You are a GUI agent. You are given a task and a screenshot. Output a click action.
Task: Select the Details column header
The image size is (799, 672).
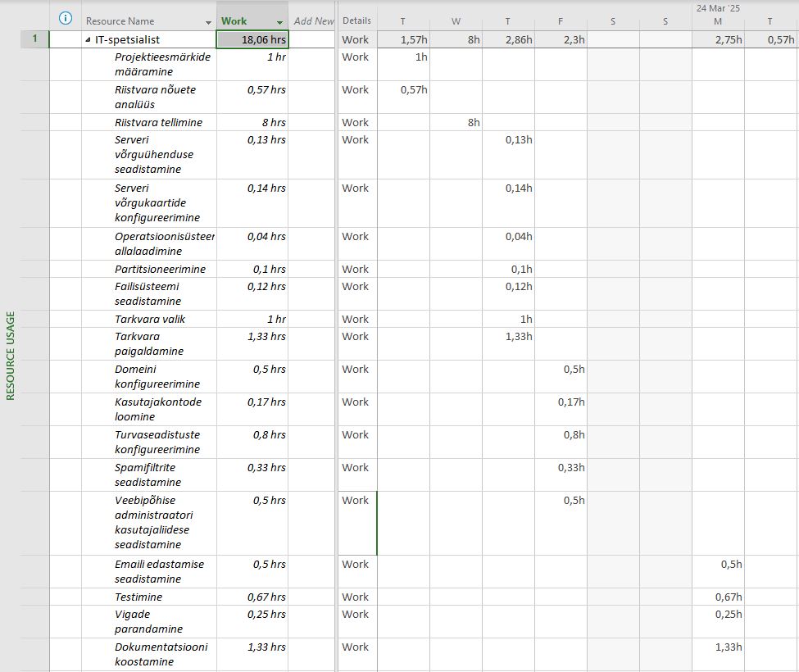click(x=356, y=20)
